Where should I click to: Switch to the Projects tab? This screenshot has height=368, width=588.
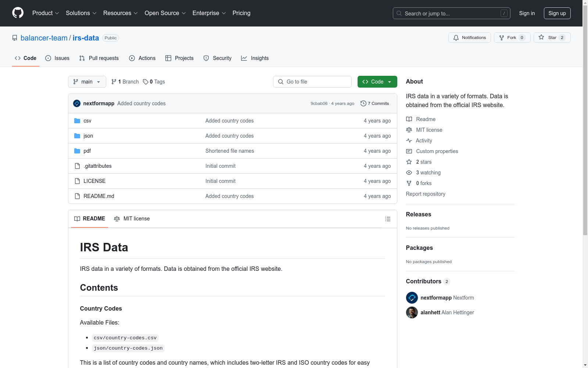(x=179, y=58)
